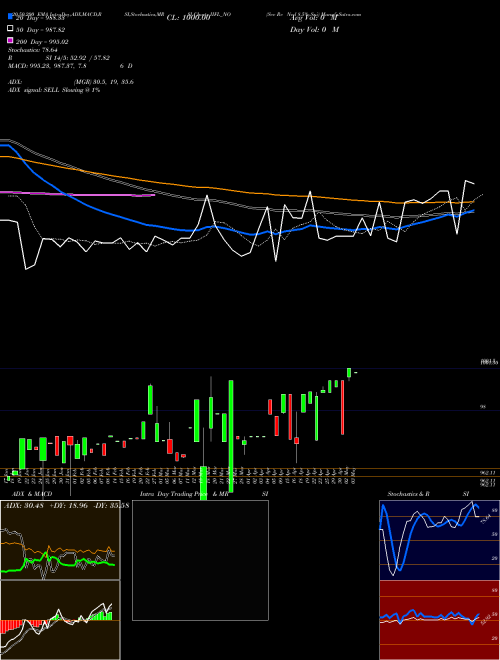
Task: Click the MACD histogram panel
Action: pos(60,620)
